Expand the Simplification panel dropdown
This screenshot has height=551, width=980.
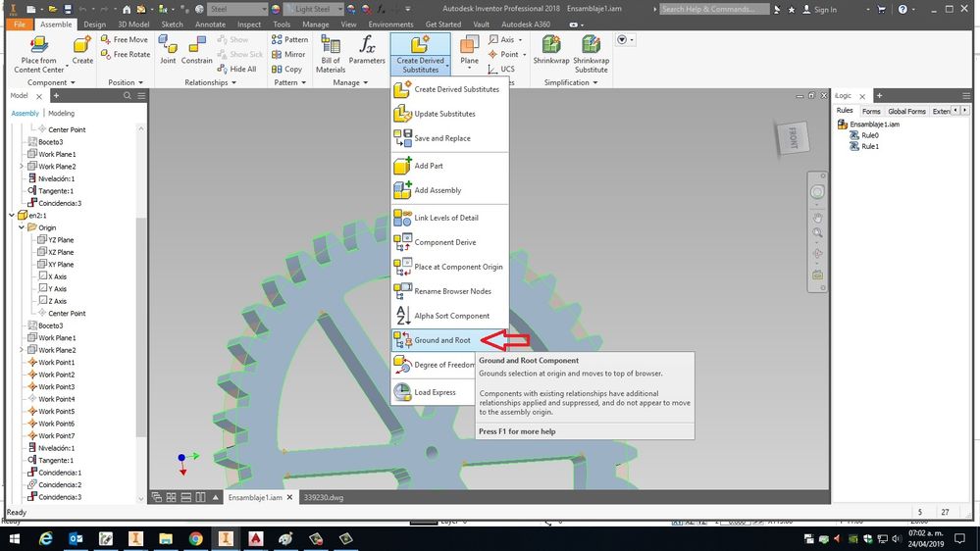pyautogui.click(x=570, y=82)
